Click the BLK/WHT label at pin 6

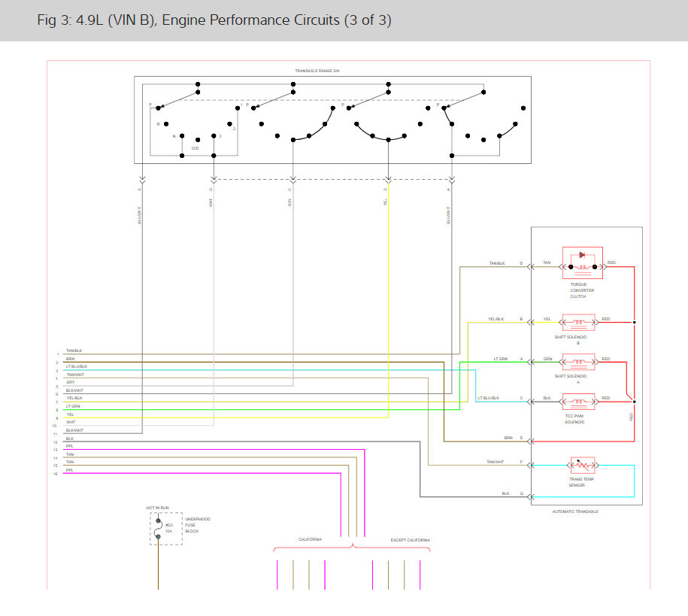[x=74, y=391]
